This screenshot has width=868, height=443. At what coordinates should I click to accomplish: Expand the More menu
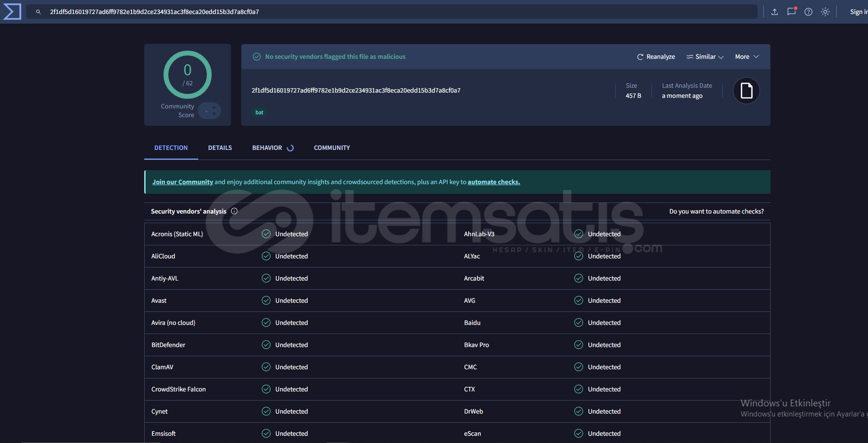point(747,57)
